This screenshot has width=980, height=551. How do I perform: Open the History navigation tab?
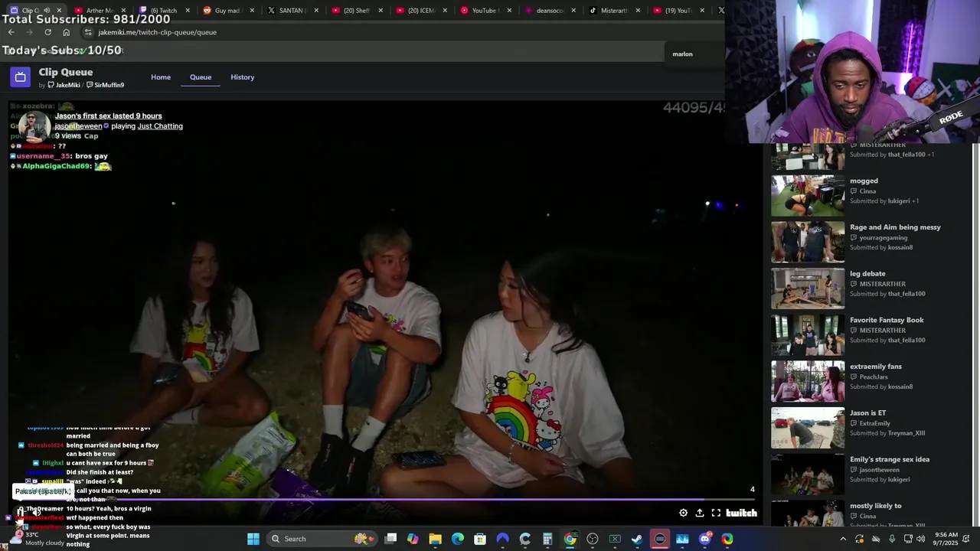(243, 77)
